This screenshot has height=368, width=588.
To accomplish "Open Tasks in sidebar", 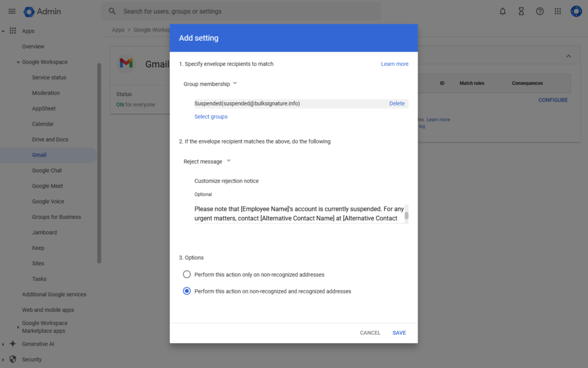I will tap(39, 279).
